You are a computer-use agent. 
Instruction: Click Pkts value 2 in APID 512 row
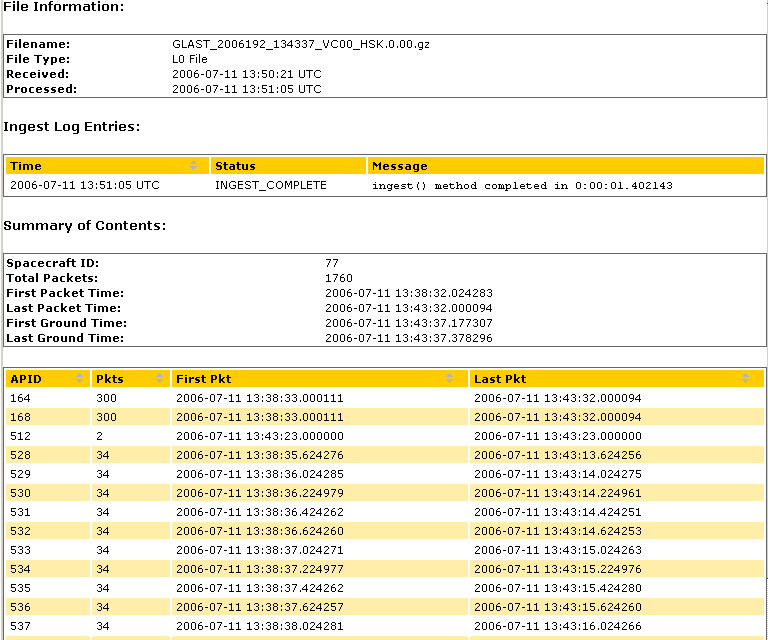(x=99, y=436)
